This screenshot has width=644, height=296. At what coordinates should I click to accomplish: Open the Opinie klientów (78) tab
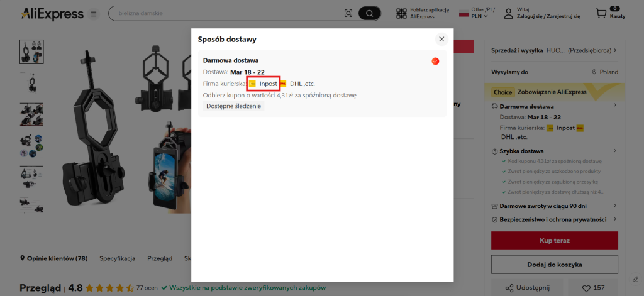click(54, 258)
